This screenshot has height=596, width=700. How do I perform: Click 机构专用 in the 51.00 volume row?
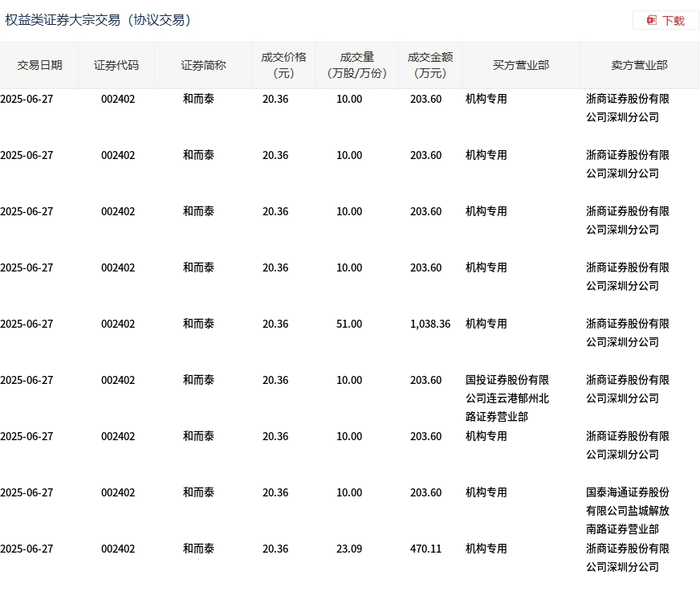(x=486, y=324)
